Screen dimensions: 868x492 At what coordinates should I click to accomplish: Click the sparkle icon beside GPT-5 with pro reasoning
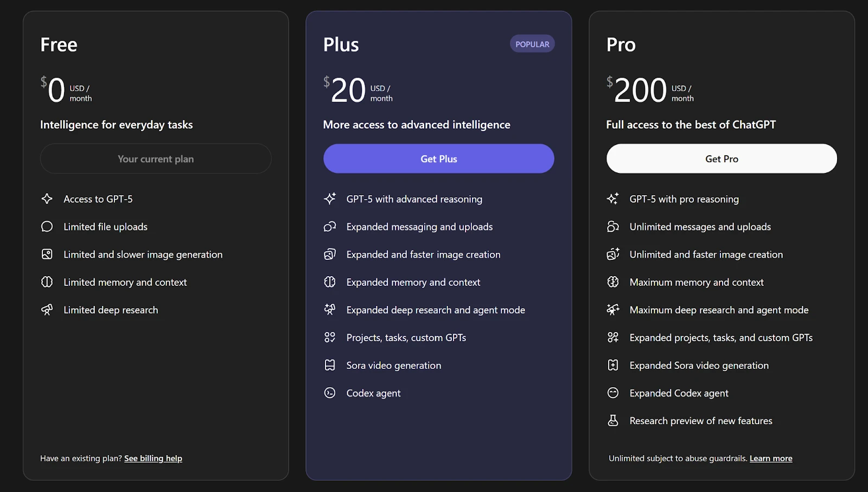coord(613,199)
